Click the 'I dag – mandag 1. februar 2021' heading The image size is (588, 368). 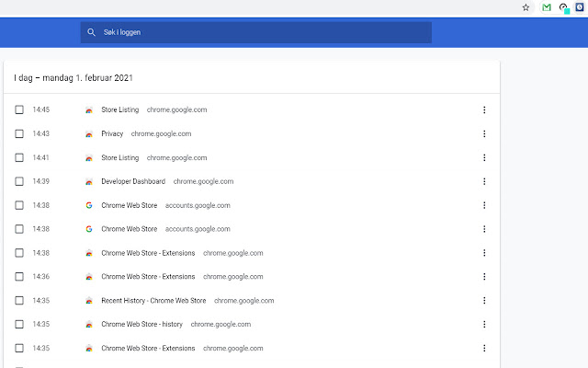click(x=73, y=77)
